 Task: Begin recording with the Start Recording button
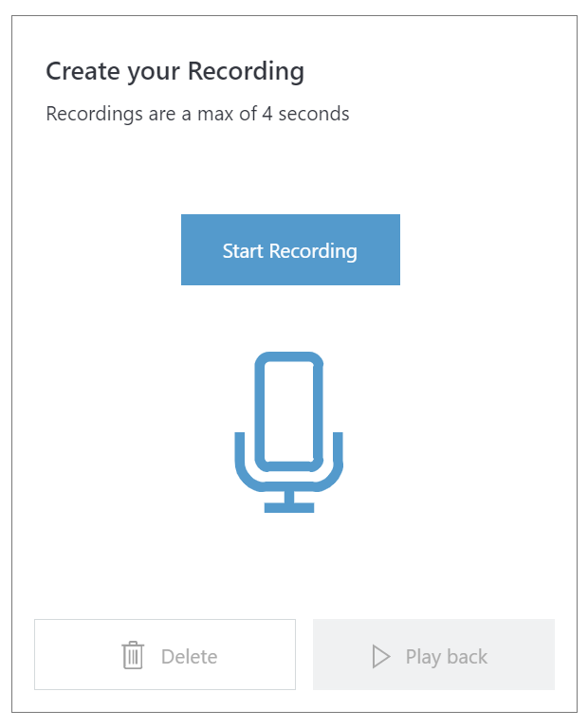pyautogui.click(x=290, y=250)
